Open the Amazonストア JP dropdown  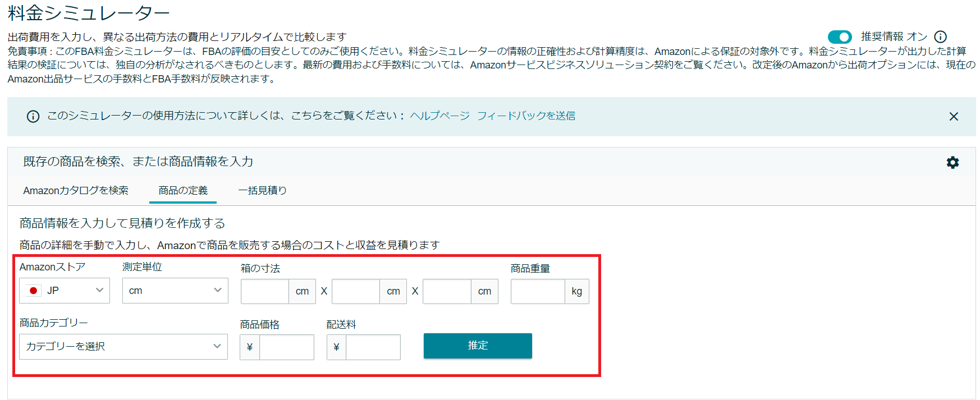pos(65,291)
